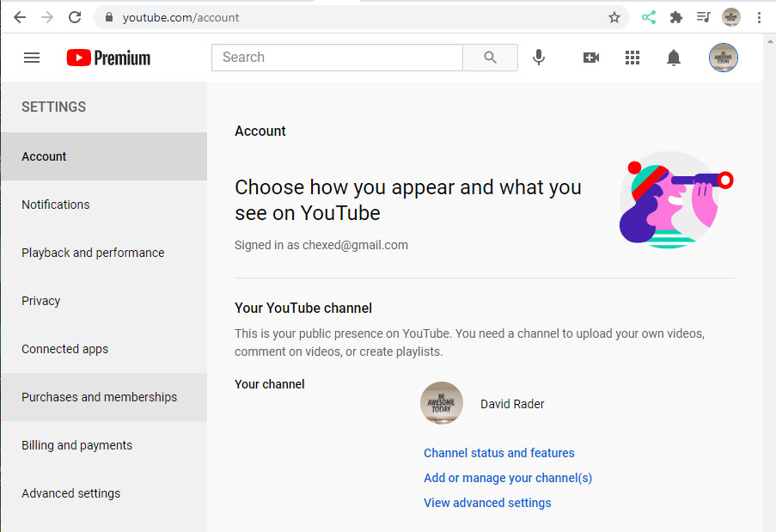Open Notifications settings
The image size is (776, 532).
coord(104,205)
